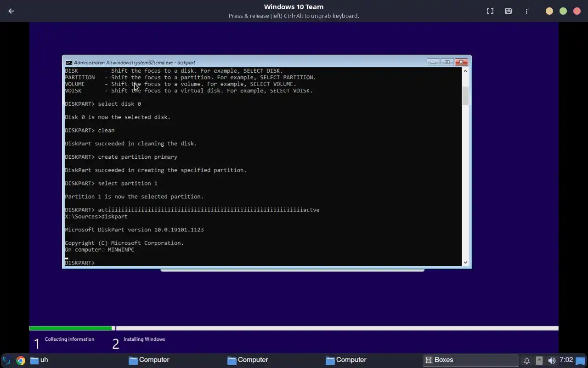Click the console vertical scrollbar thumb
Viewport: 588px width, 368px height.
click(465, 96)
